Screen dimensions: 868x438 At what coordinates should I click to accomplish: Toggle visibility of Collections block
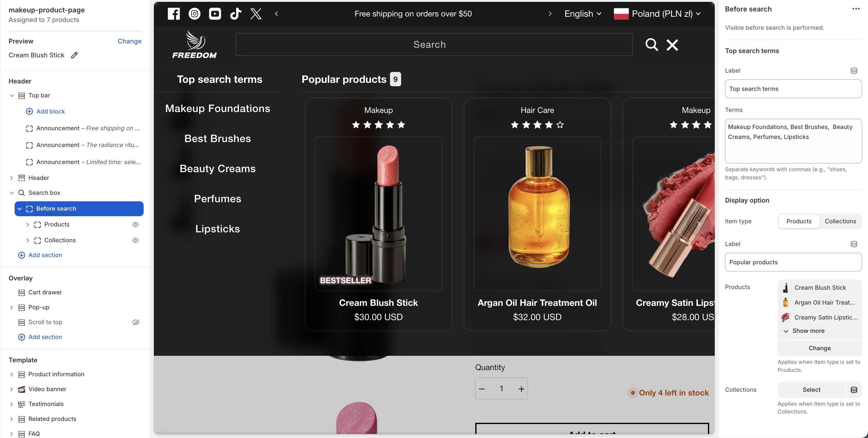136,240
